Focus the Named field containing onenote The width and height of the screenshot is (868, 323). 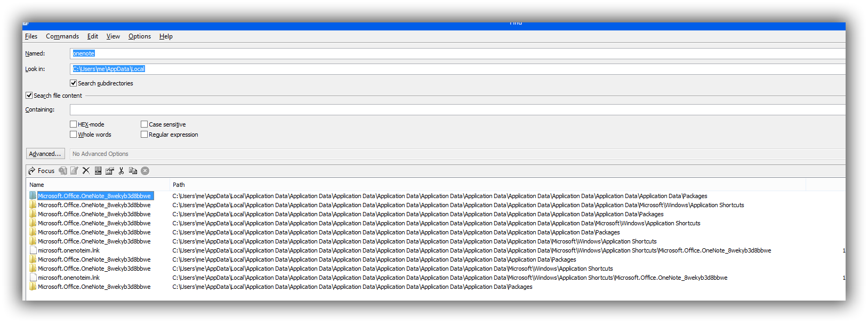click(457, 53)
